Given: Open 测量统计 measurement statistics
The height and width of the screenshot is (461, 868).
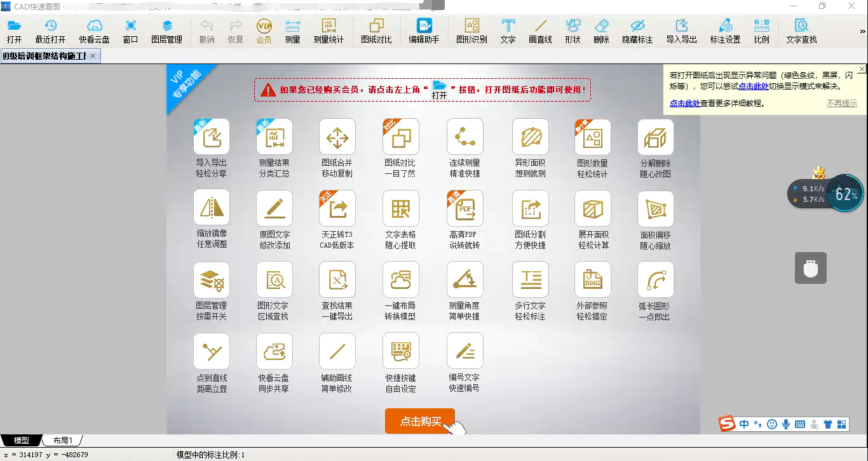Looking at the screenshot, I should [329, 31].
